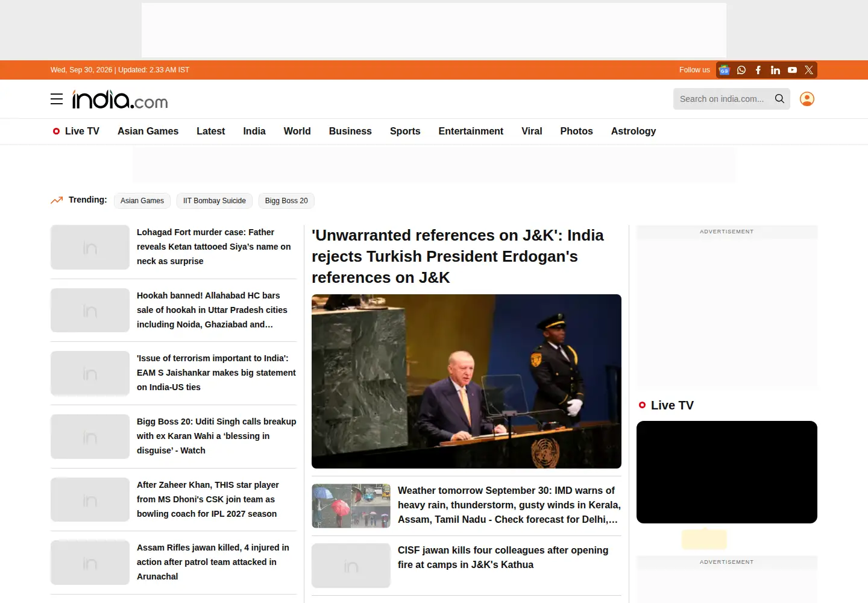Click the search magnifier icon
This screenshot has width=868, height=603.
pyautogui.click(x=779, y=99)
